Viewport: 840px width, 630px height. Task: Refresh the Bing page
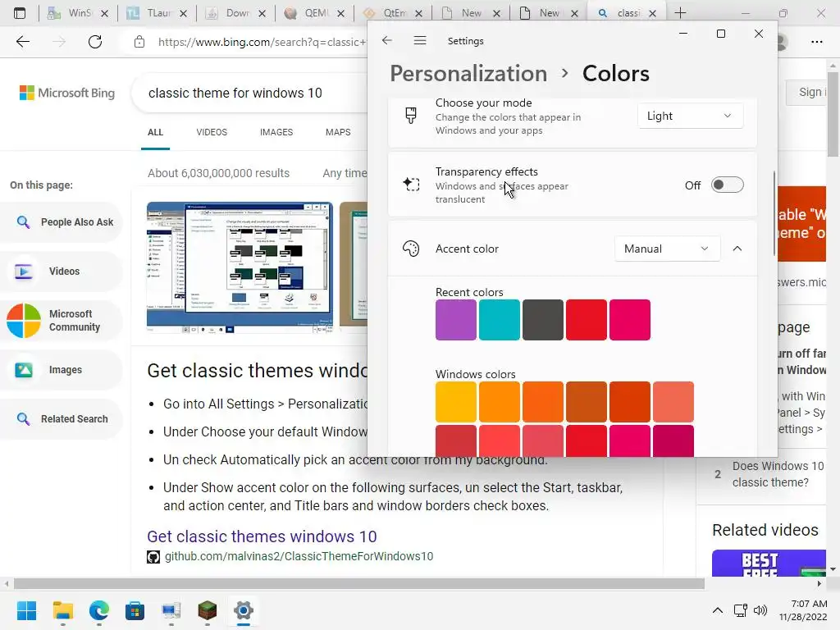click(95, 42)
